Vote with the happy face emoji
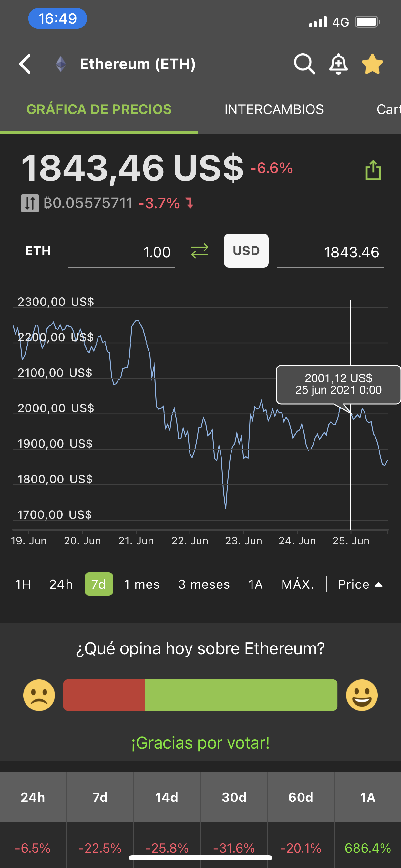 pyautogui.click(x=362, y=695)
